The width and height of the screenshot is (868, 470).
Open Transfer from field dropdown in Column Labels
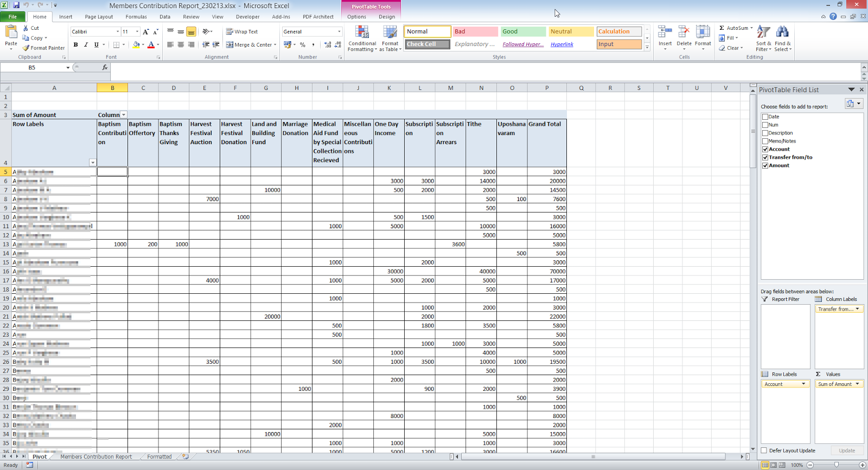858,309
